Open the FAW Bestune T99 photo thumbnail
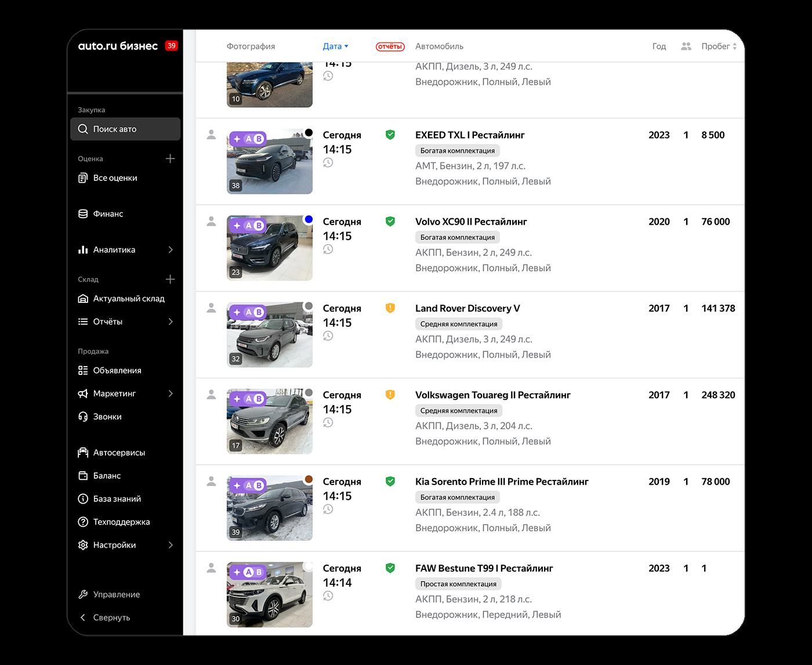Viewport: 812px width, 665px height. (x=270, y=595)
